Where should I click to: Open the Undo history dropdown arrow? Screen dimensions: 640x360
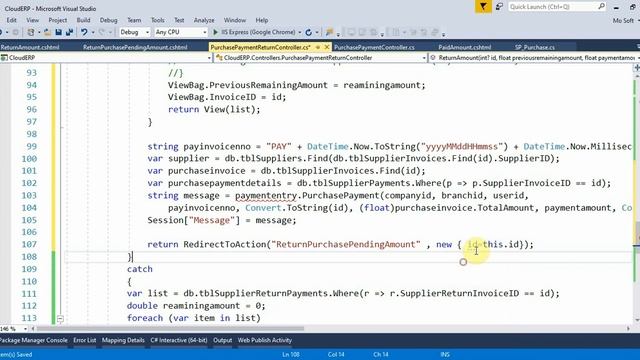pyautogui.click(x=93, y=32)
